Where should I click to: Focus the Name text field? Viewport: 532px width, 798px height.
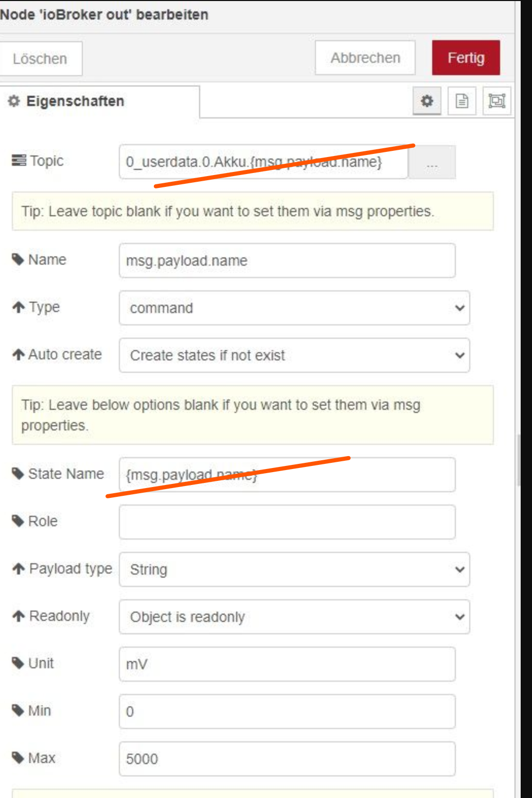click(287, 261)
